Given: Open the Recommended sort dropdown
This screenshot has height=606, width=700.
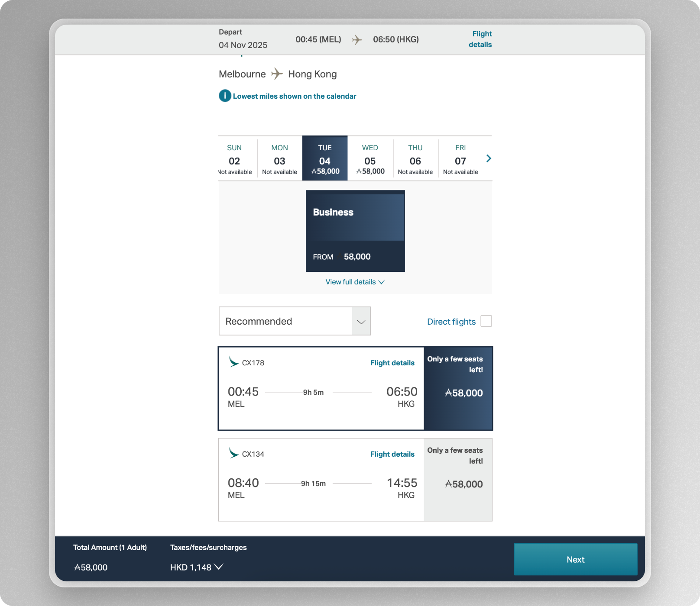Looking at the screenshot, I should [x=295, y=321].
